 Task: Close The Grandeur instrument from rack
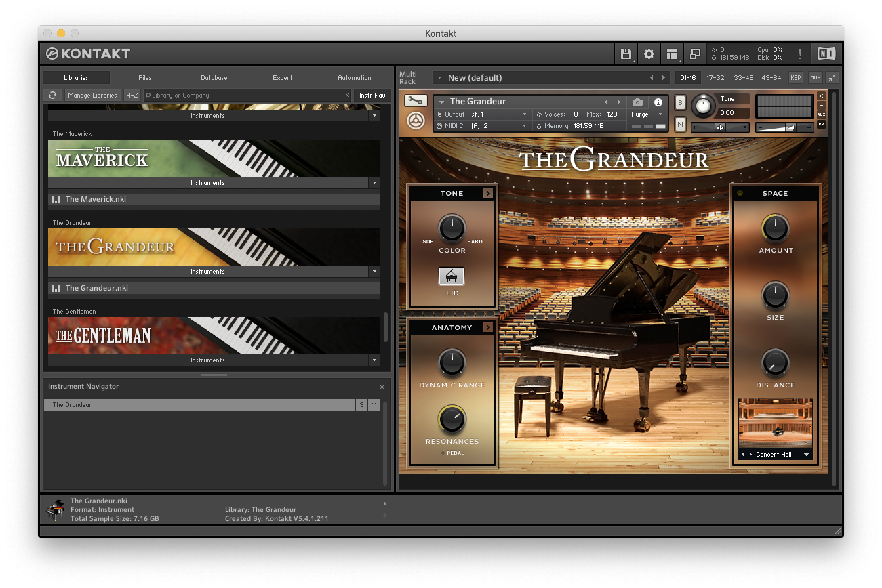[x=821, y=96]
